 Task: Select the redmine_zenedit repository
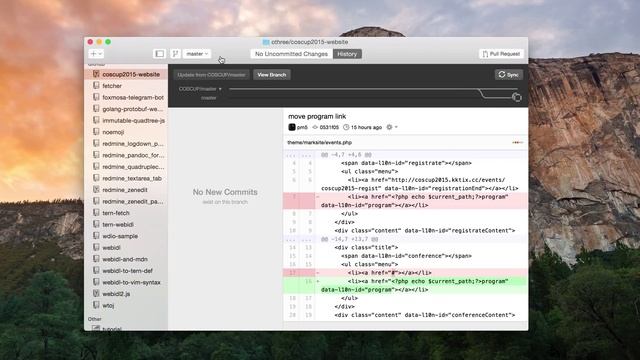point(126,190)
